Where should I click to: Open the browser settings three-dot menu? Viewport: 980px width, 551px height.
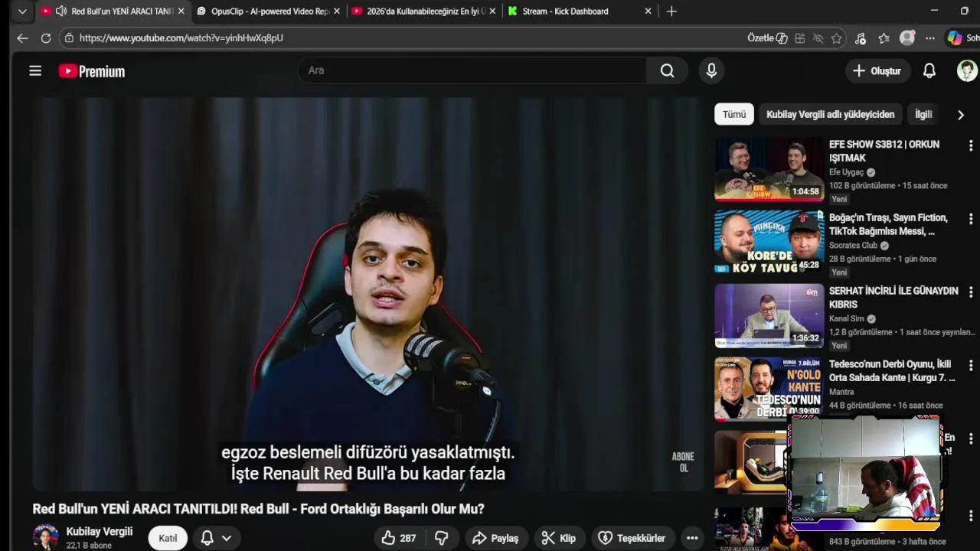(x=929, y=37)
